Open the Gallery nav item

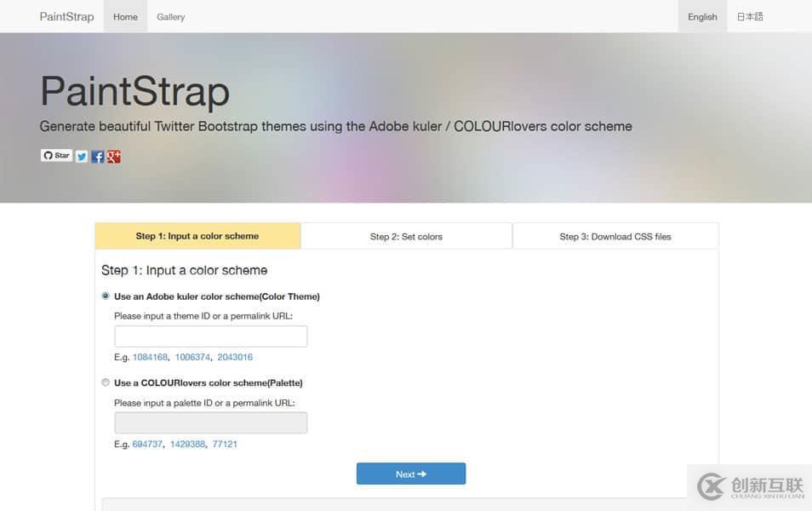coord(170,17)
